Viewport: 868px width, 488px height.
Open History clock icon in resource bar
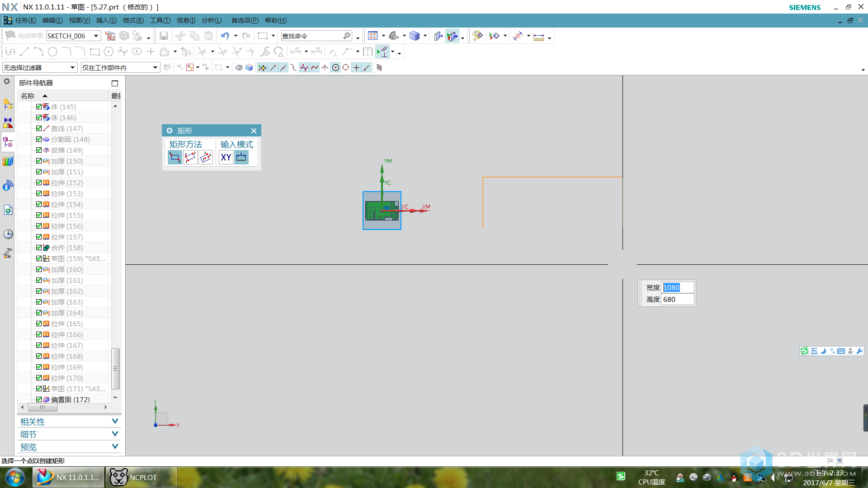(x=8, y=234)
